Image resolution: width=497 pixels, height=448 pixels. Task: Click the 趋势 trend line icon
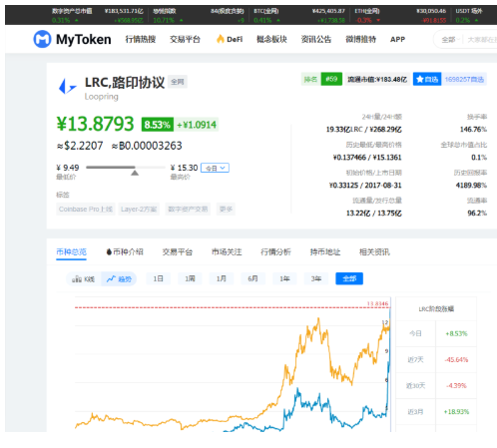111,279
